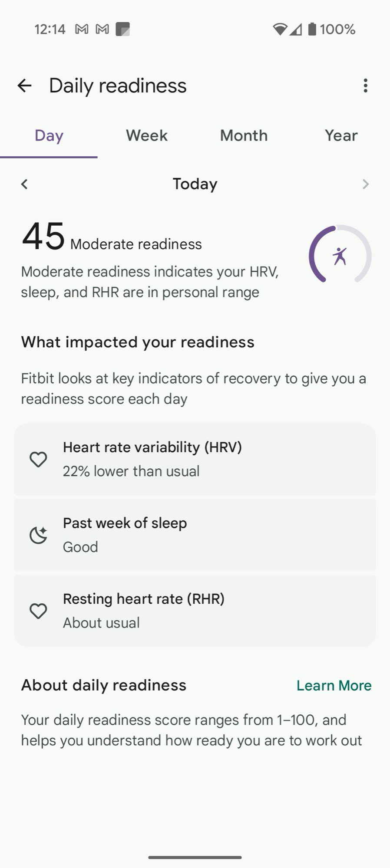Switch to the Week tab
The width and height of the screenshot is (390, 868).
tap(146, 135)
